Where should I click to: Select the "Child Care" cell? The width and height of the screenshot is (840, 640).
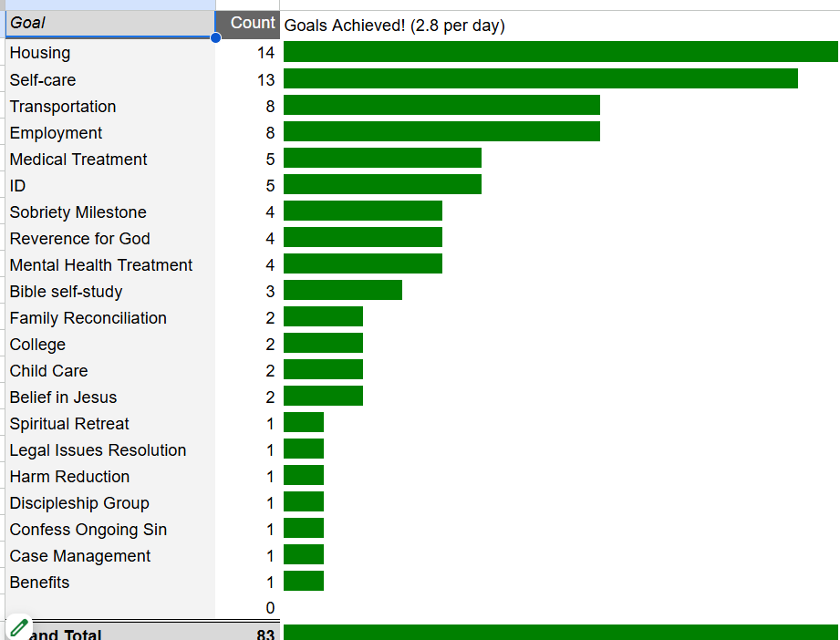coord(110,371)
